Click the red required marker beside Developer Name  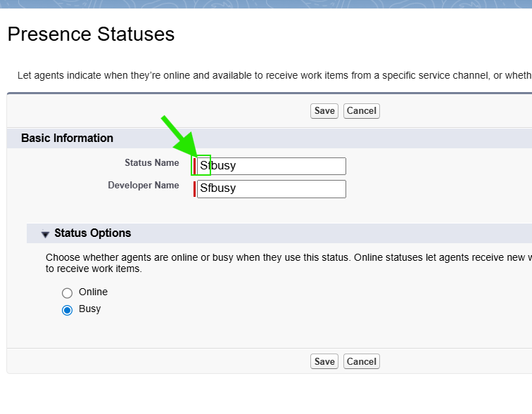click(194, 188)
